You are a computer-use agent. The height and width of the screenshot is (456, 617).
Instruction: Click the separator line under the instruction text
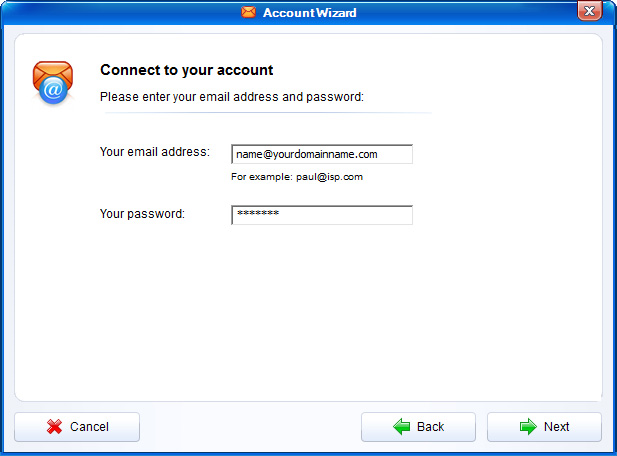(x=265, y=113)
